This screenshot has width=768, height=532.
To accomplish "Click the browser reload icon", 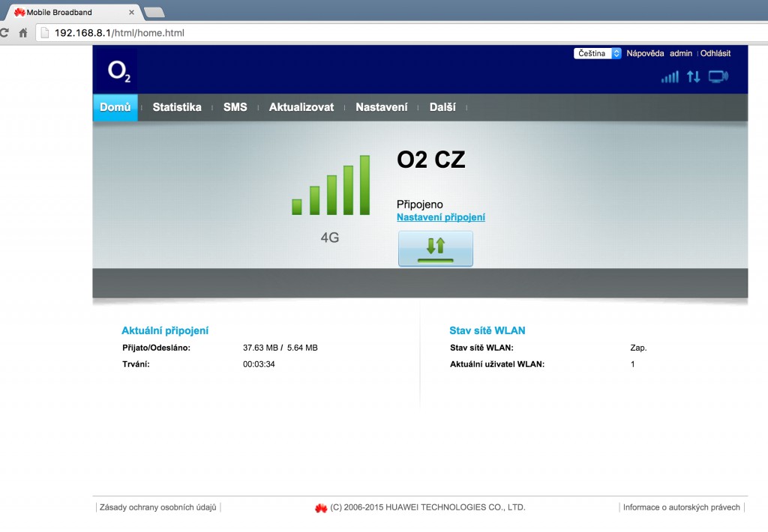I will pyautogui.click(x=5, y=33).
